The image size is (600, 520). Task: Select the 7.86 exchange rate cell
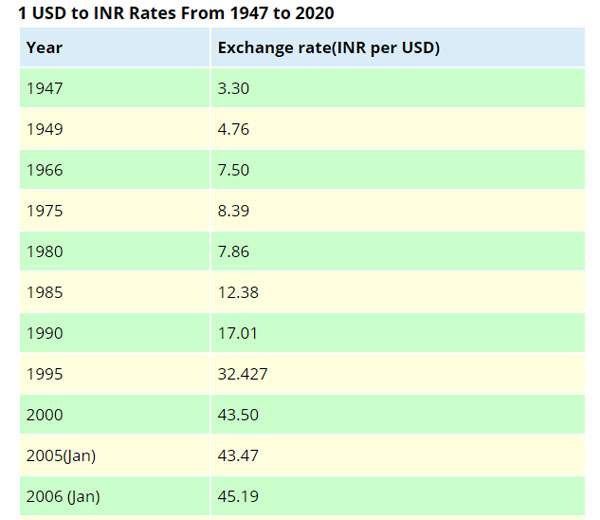(233, 251)
